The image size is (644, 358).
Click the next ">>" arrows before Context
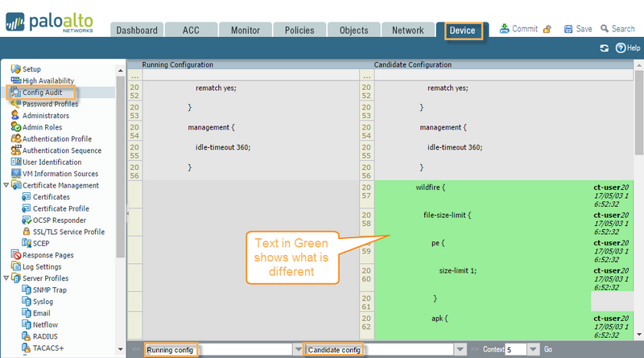pos(475,349)
